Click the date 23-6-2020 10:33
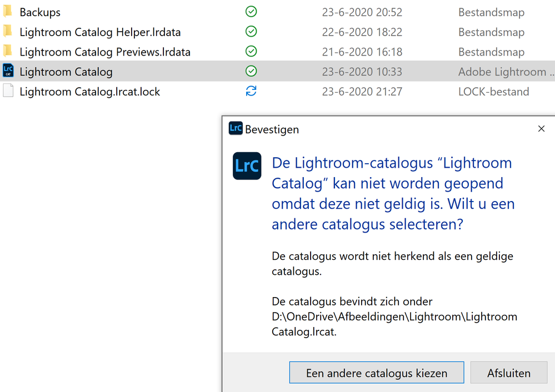 [362, 72]
